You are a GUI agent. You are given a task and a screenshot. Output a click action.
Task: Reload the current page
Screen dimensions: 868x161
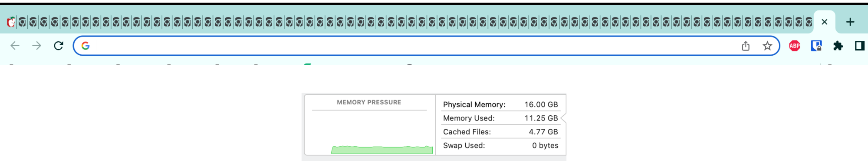[x=59, y=46]
